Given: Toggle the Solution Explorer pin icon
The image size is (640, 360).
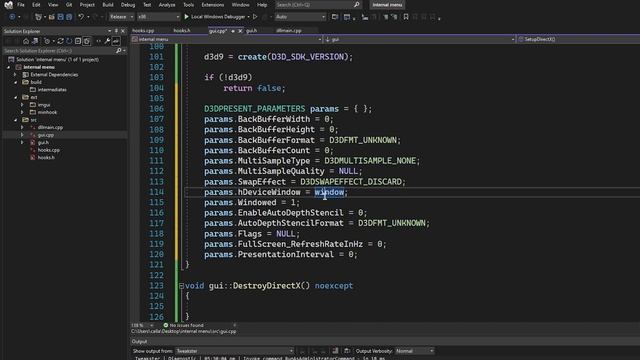Looking at the screenshot, I should click(x=116, y=31).
